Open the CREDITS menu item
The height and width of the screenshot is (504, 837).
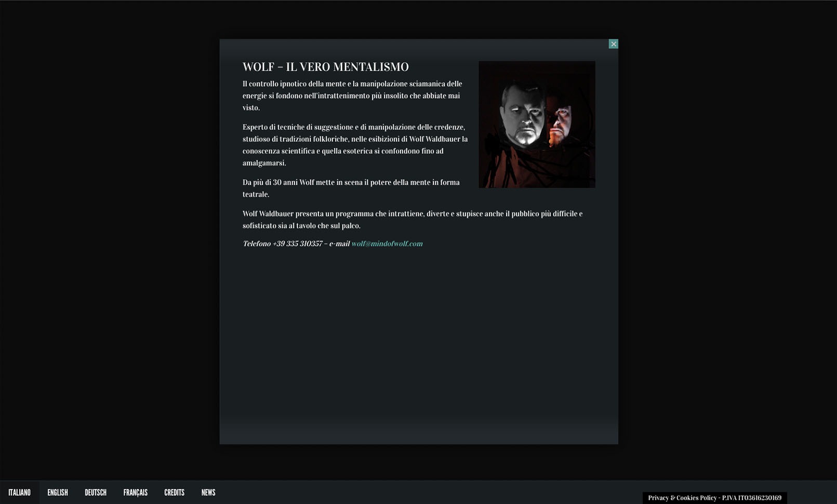click(x=175, y=493)
